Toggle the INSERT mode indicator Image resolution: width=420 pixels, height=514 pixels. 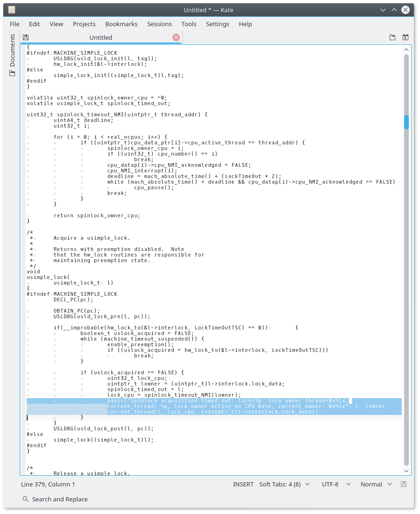tap(243, 484)
